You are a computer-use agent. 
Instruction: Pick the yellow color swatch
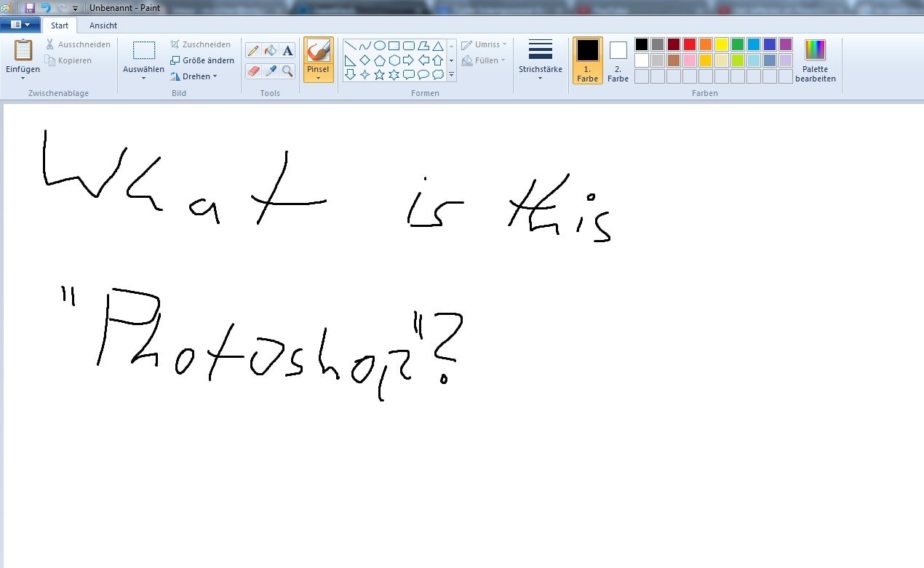click(x=722, y=44)
